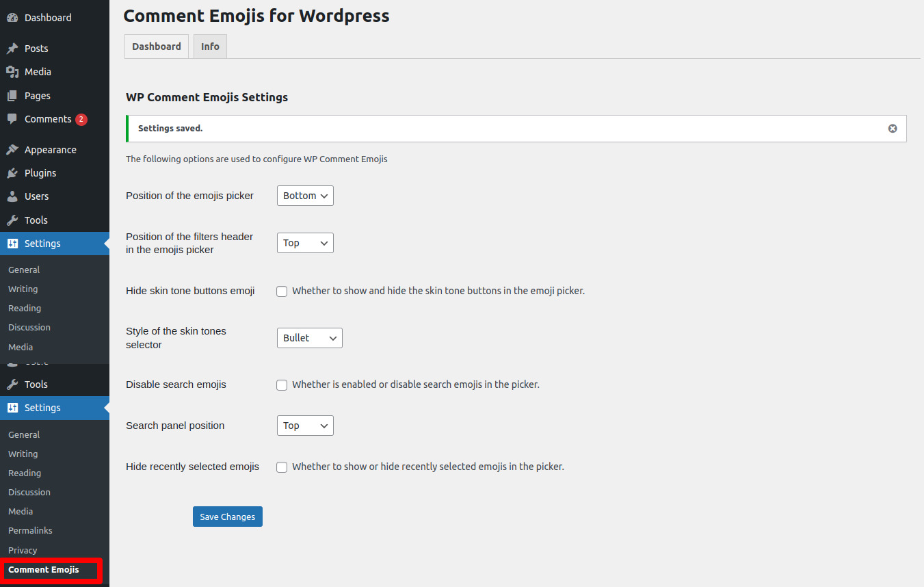Click the 'Comment Emojis for Wordpress' page title

[x=256, y=16]
